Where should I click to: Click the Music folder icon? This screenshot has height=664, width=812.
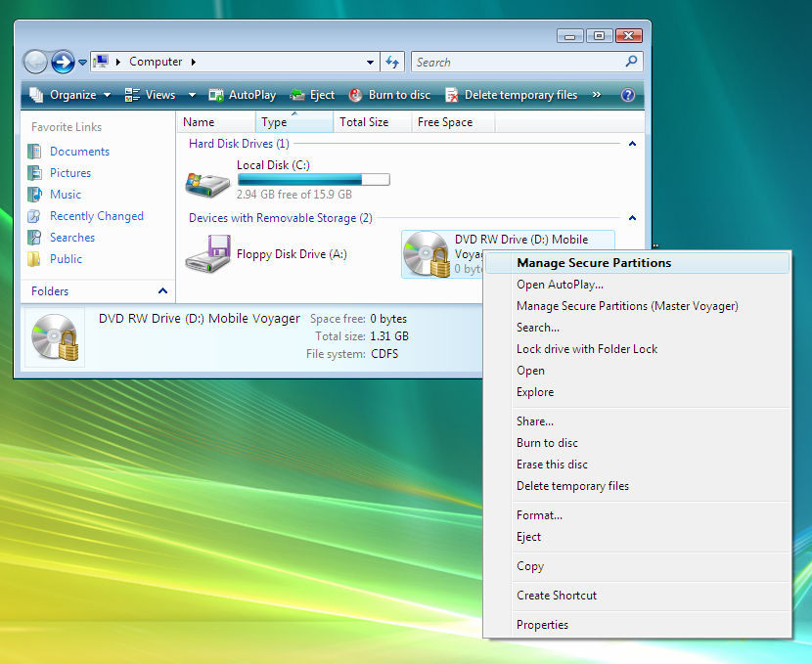coord(34,194)
